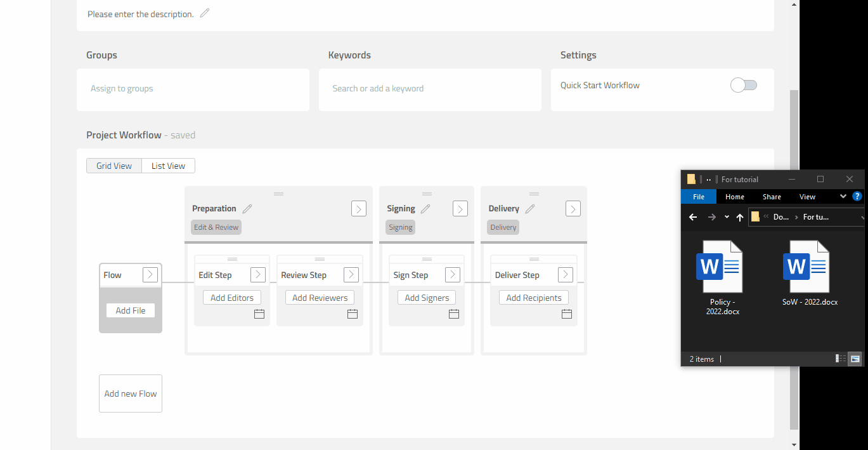Click the Add Signers button
868x450 pixels.
click(x=426, y=297)
